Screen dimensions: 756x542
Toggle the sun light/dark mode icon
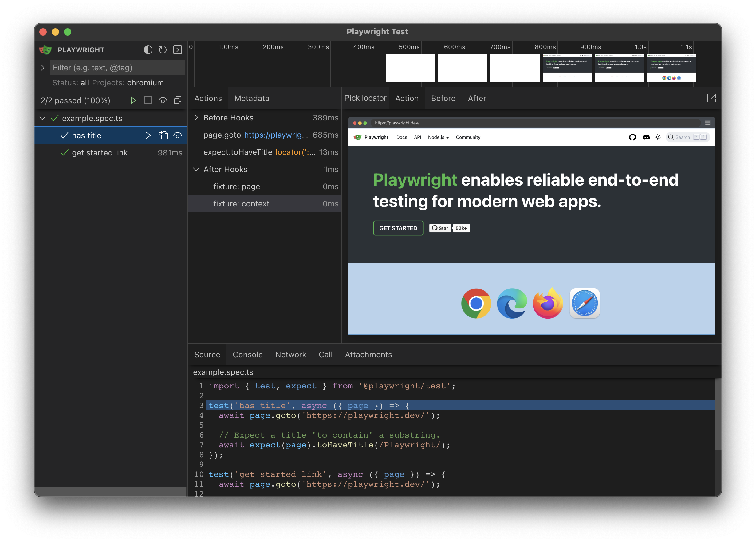click(x=658, y=137)
